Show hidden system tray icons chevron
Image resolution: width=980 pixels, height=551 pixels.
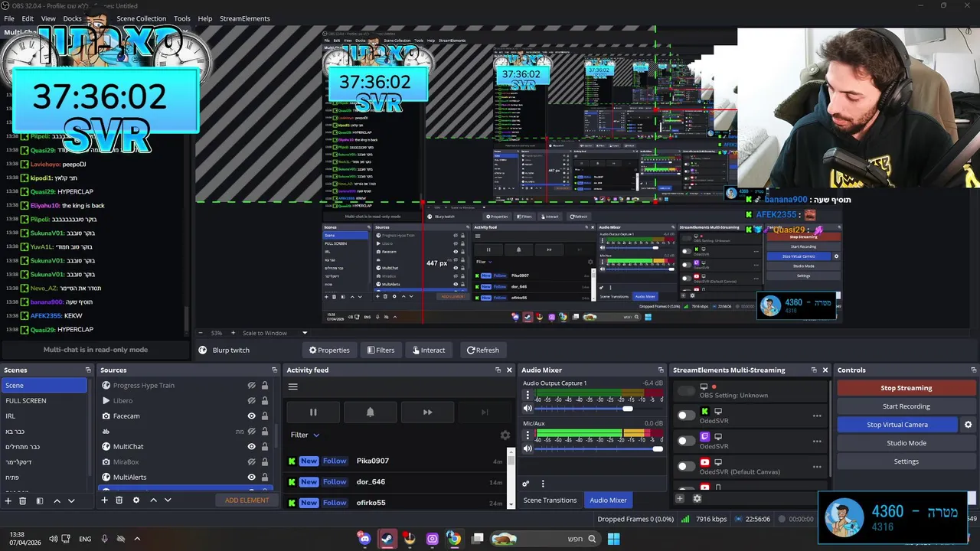coord(137,539)
